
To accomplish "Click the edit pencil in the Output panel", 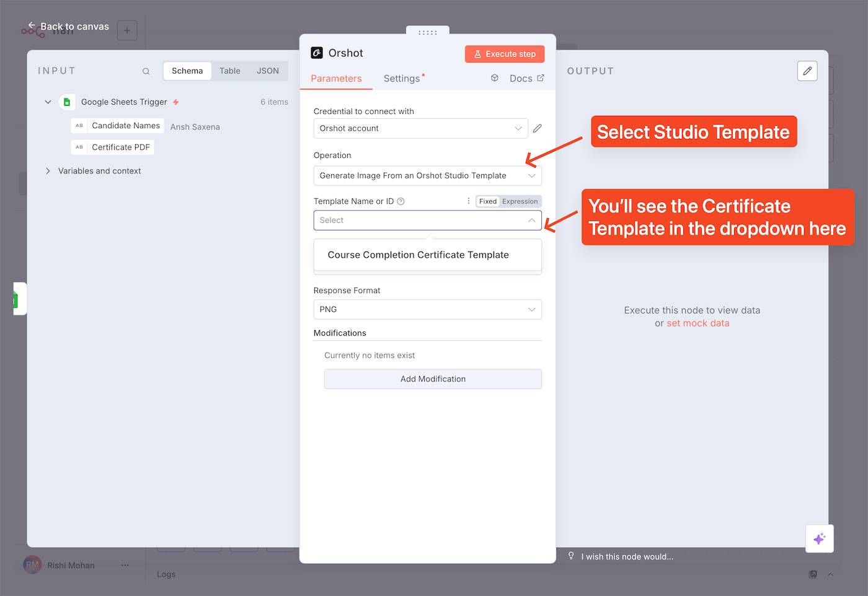I will (807, 71).
